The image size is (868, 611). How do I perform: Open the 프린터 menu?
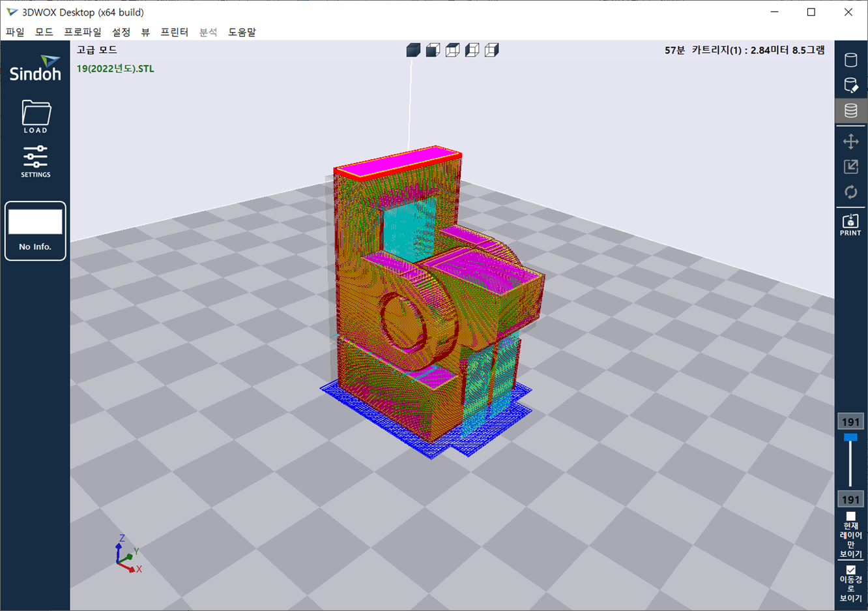tap(175, 32)
